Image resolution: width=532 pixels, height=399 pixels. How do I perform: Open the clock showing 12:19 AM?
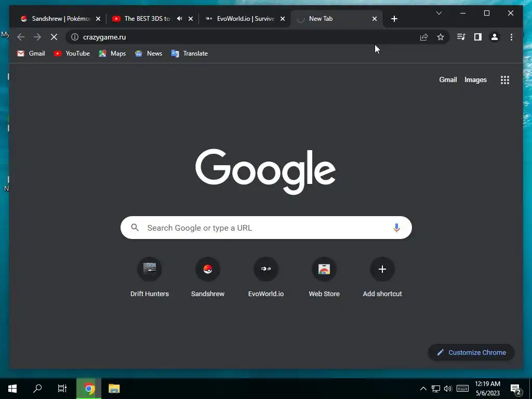point(487,389)
